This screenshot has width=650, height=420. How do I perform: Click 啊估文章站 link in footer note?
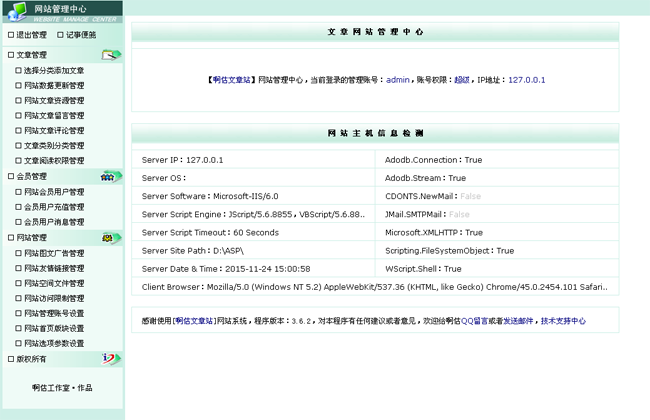point(194,321)
